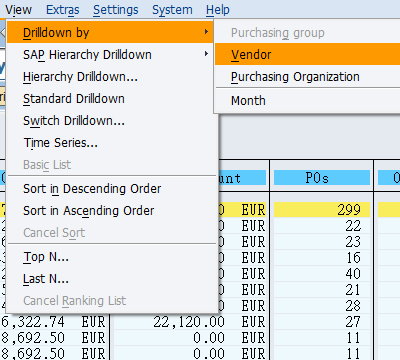Viewport: 400px width, 360px height.
Task: Open the Settings menu
Action: click(116, 10)
